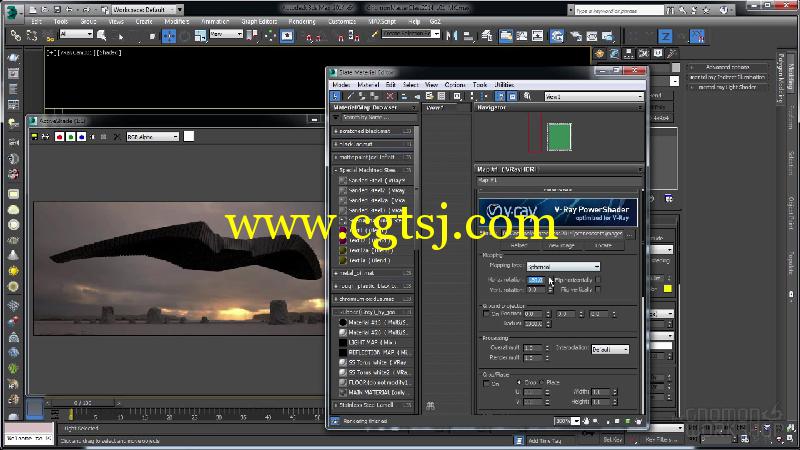This screenshot has width=800, height=450.
Task: Click the white color swatch in frame window
Action: [x=189, y=136]
